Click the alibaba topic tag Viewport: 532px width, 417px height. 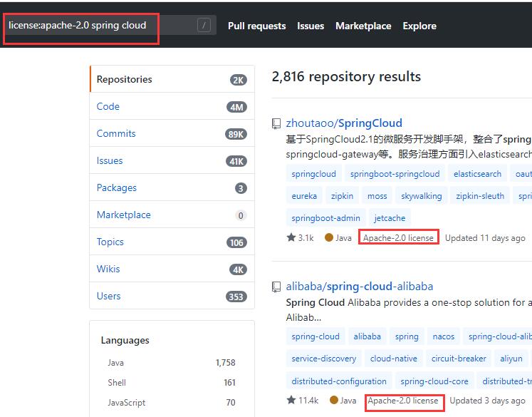[x=367, y=336]
